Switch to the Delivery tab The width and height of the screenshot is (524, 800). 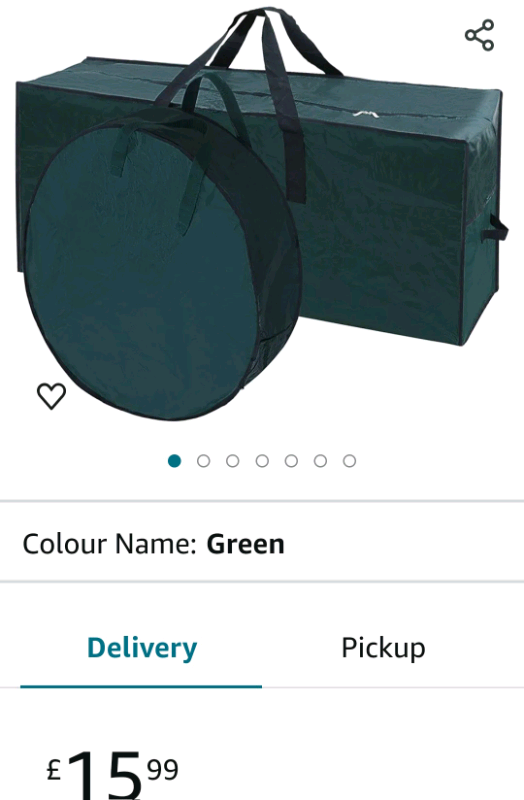[141, 648]
